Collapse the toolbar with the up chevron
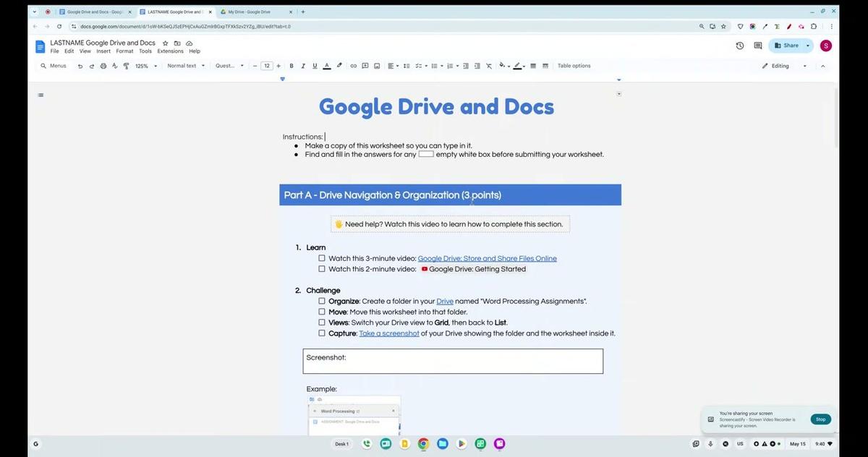The height and width of the screenshot is (457, 868). tap(822, 66)
